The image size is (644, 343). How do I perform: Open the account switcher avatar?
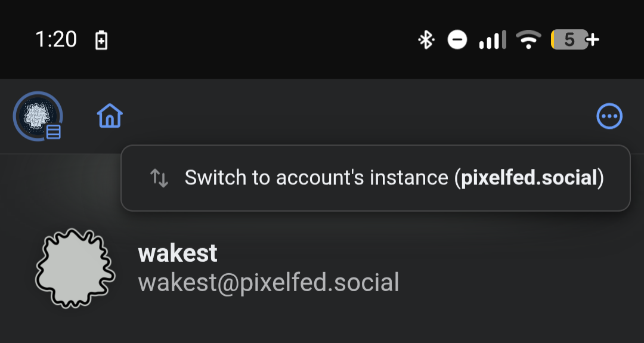[37, 116]
